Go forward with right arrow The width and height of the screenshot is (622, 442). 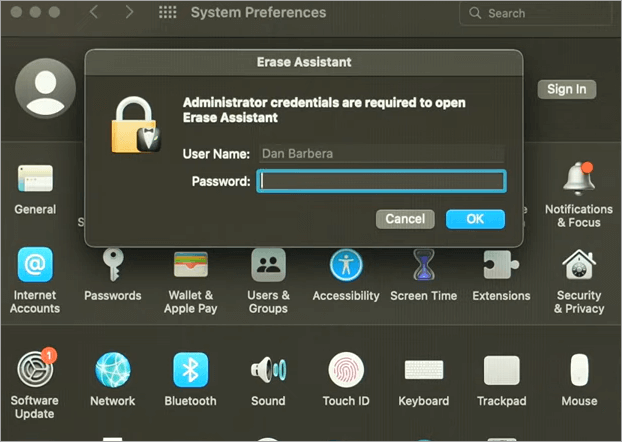(x=129, y=12)
